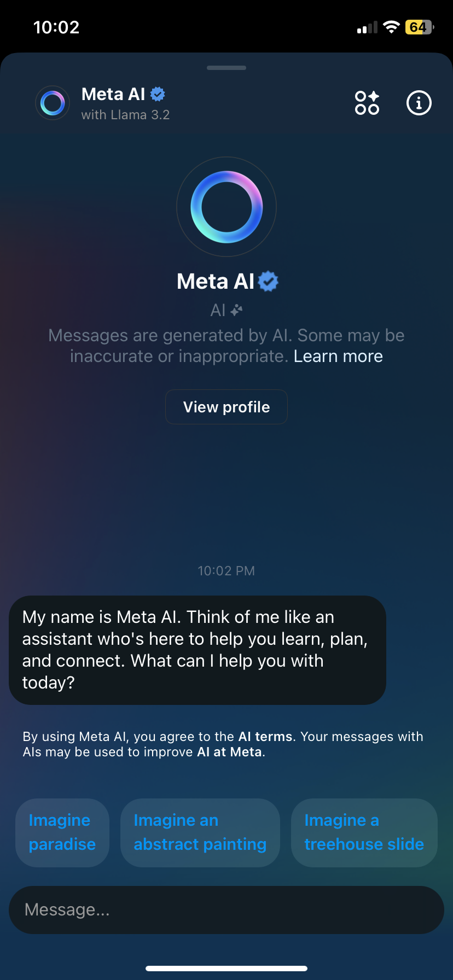
Task: Focus the Message input field
Action: click(x=226, y=910)
